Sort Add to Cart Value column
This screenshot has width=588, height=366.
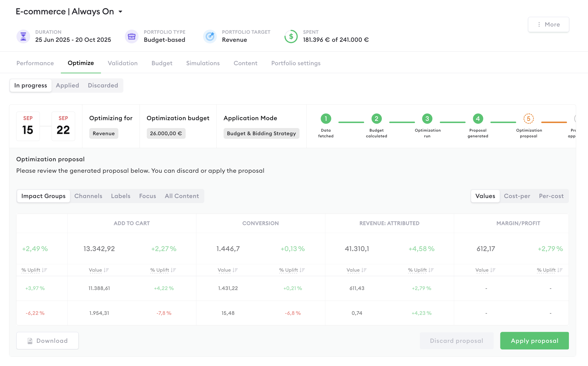(106, 270)
